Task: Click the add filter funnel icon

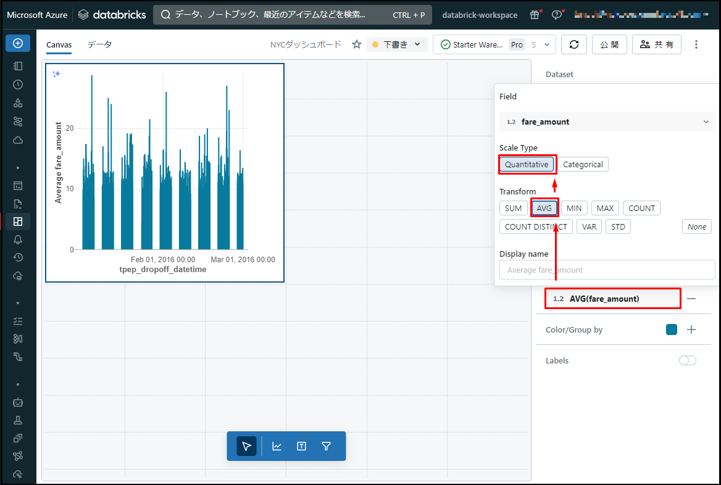Action: 326,446
